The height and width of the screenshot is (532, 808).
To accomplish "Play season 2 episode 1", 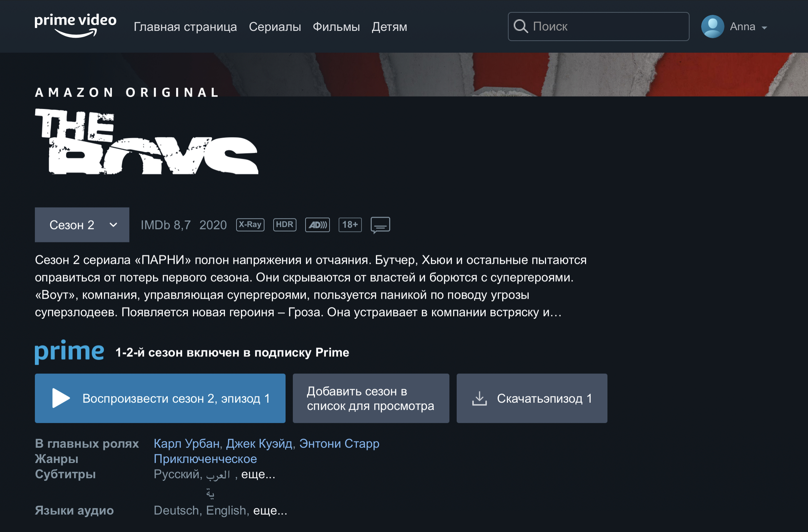I will [x=160, y=398].
